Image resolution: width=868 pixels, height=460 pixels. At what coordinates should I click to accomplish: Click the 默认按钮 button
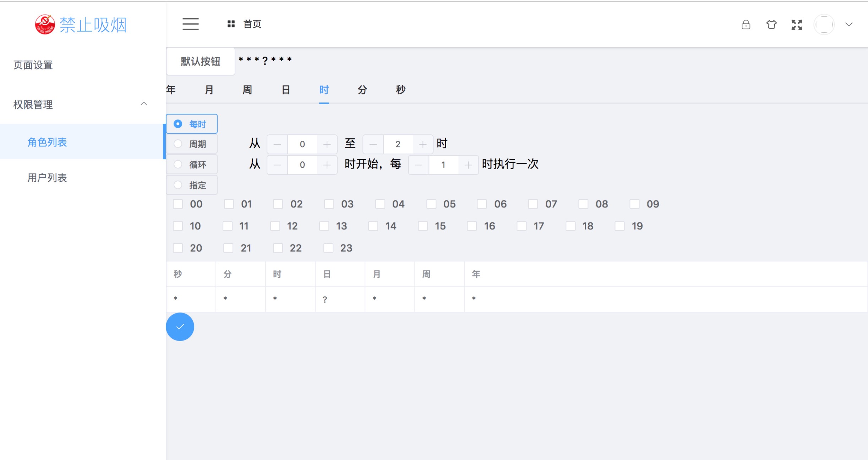pyautogui.click(x=201, y=61)
